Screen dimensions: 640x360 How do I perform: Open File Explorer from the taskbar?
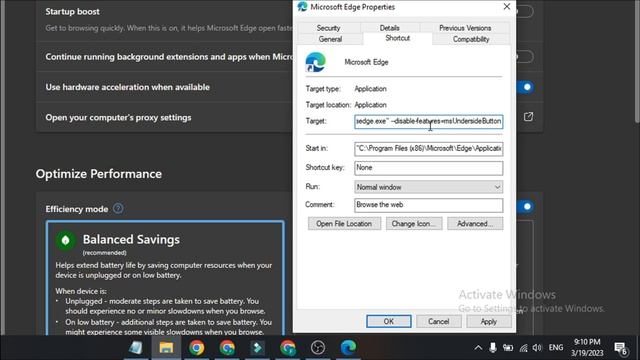[x=166, y=348]
